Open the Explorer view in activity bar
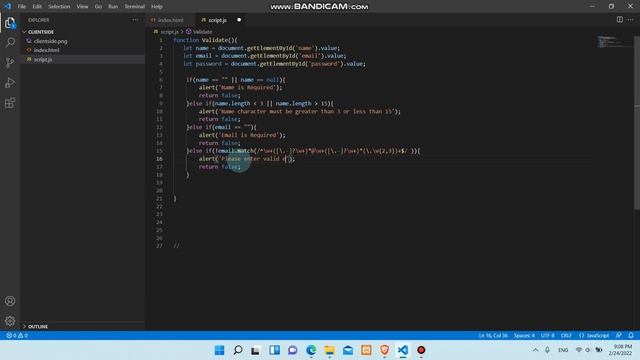640x360 pixels. pos(10,23)
